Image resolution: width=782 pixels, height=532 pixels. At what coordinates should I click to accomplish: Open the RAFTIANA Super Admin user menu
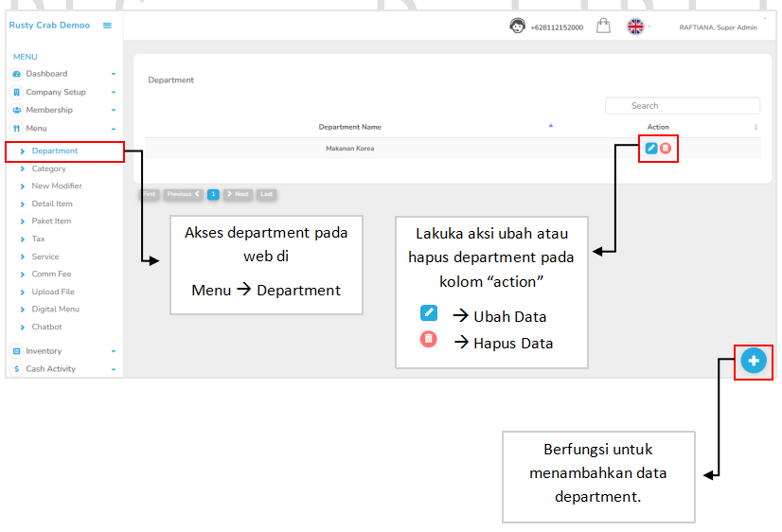point(718,27)
